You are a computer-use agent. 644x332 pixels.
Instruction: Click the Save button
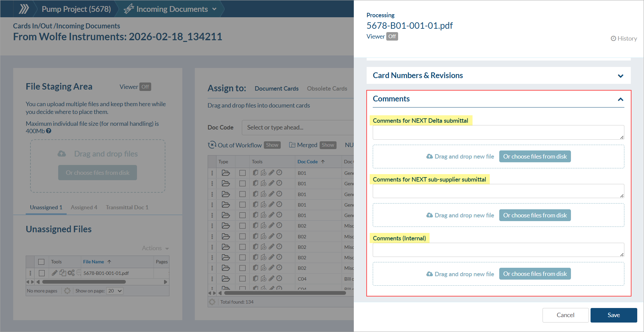614,315
